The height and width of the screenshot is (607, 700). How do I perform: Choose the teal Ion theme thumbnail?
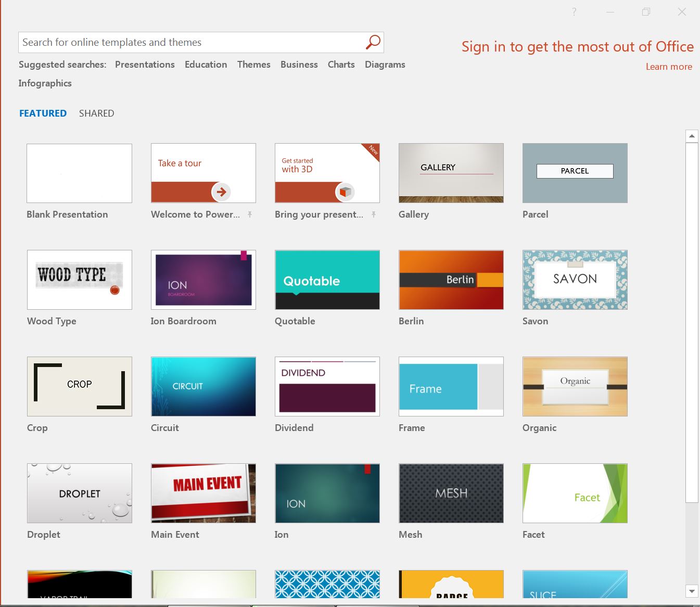327,494
